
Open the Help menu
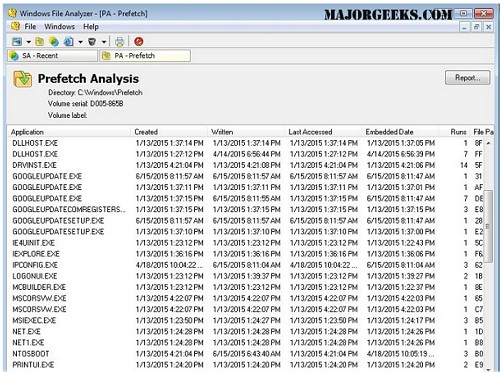(91, 26)
